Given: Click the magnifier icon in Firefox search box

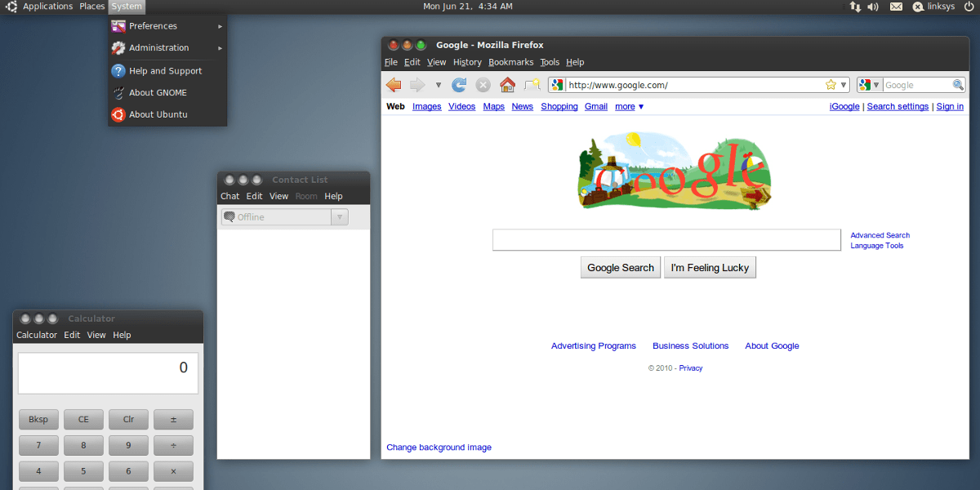Looking at the screenshot, I should [x=958, y=85].
